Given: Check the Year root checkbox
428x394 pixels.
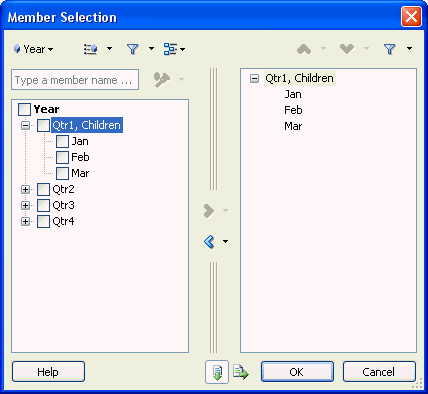Looking at the screenshot, I should (x=25, y=109).
